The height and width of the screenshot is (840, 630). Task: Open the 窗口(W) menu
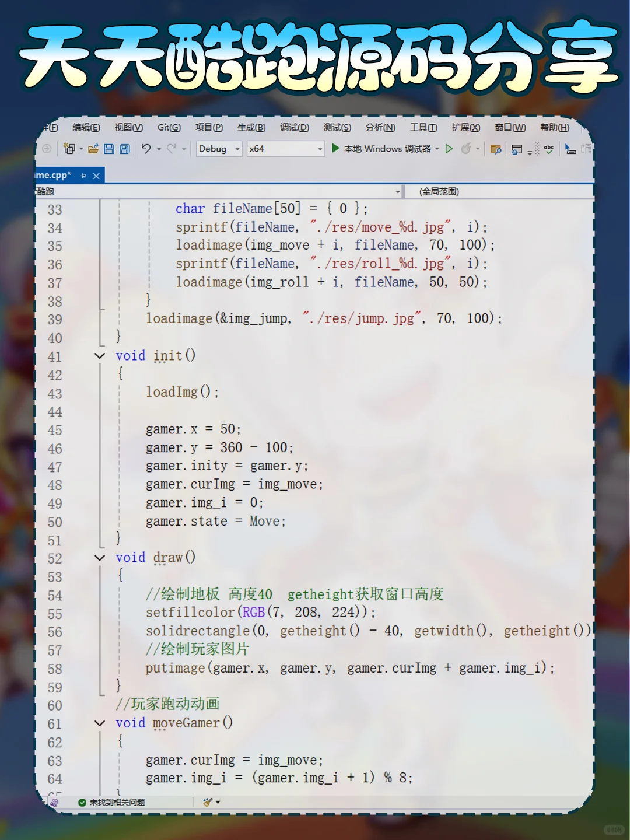click(510, 128)
